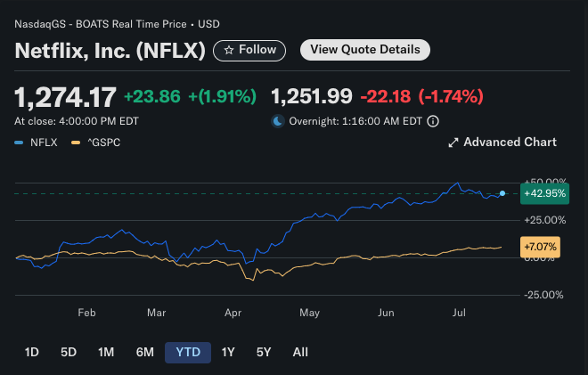
Task: Select the All time range
Action: pos(300,352)
